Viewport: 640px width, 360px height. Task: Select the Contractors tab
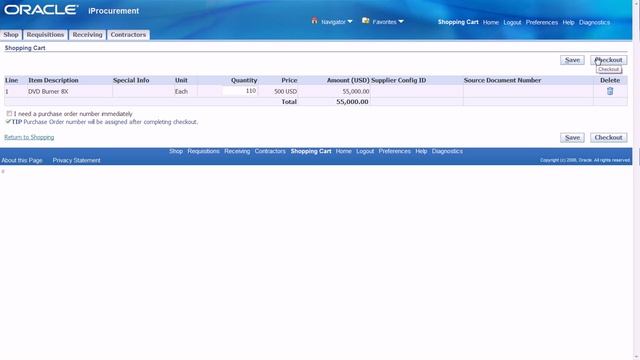click(x=128, y=35)
